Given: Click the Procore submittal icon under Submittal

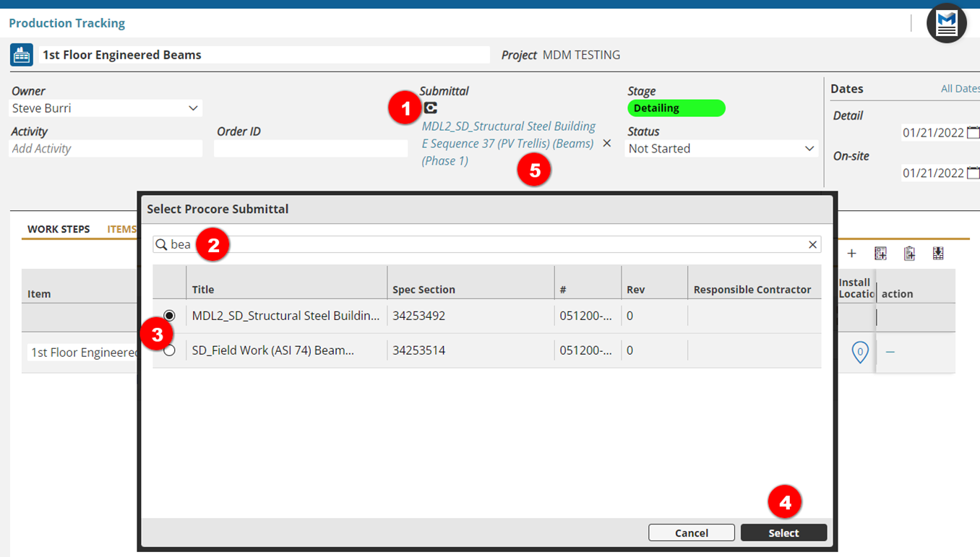Looking at the screenshot, I should coord(431,108).
